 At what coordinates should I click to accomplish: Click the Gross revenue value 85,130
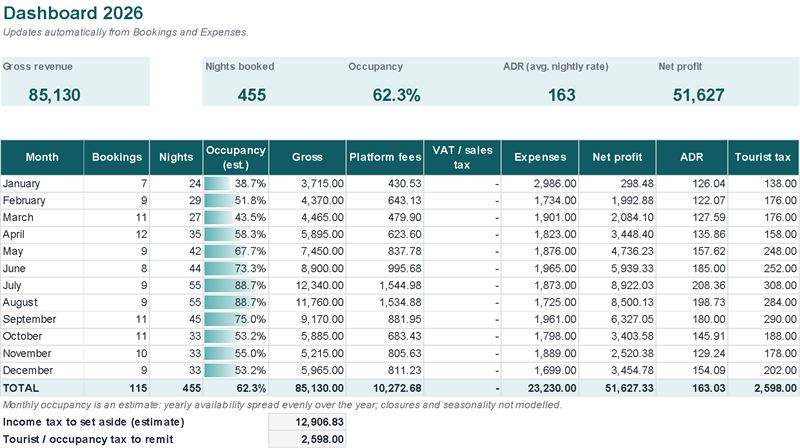pyautogui.click(x=55, y=95)
